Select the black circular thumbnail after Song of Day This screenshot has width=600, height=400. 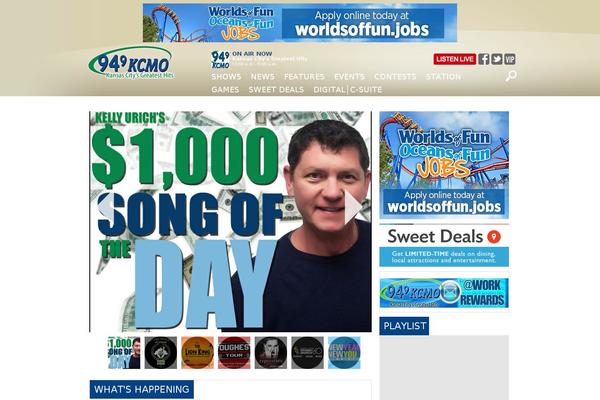161,353
